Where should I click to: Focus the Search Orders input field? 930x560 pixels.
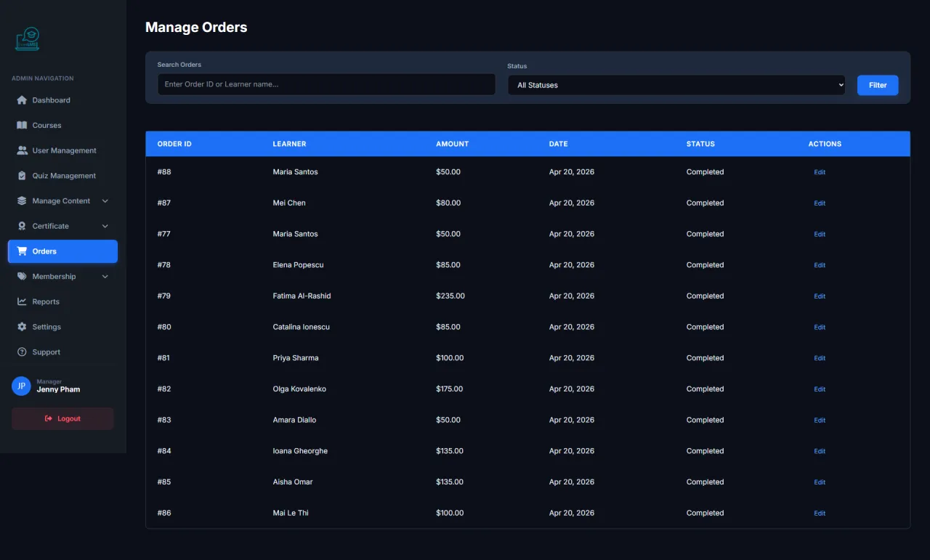point(326,84)
